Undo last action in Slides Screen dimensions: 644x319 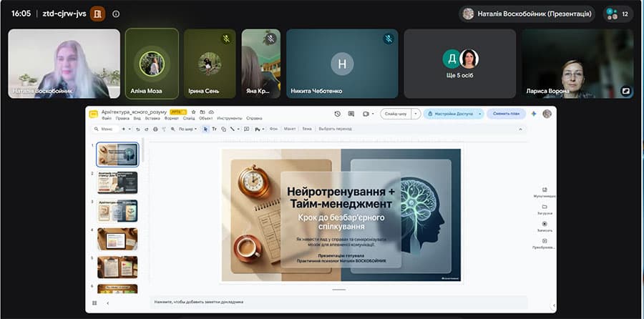138,129
